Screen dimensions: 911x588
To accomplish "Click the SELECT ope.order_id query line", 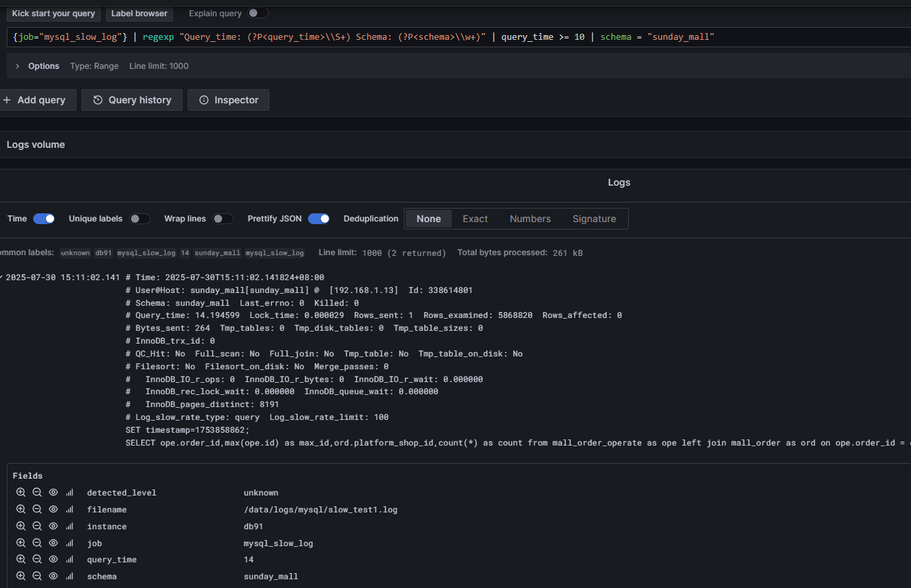I will click(x=518, y=443).
